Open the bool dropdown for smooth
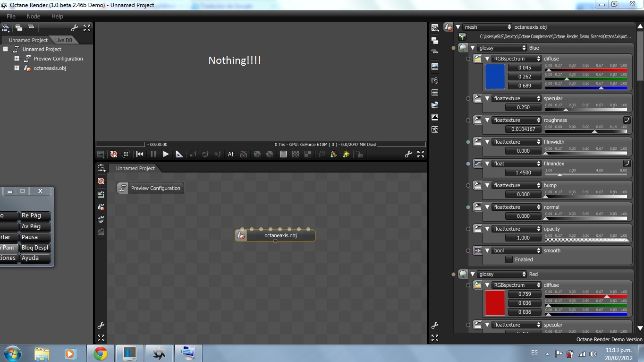Screen dimensions: 644x362 pyautogui.click(x=517, y=250)
